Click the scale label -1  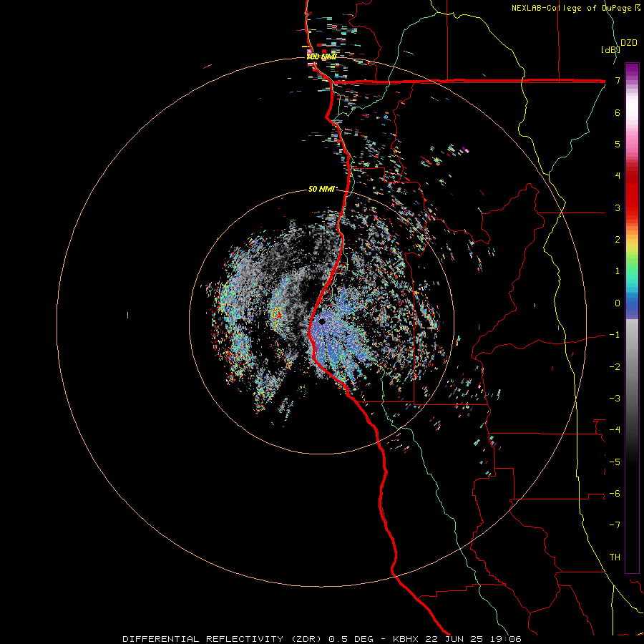tap(615, 335)
